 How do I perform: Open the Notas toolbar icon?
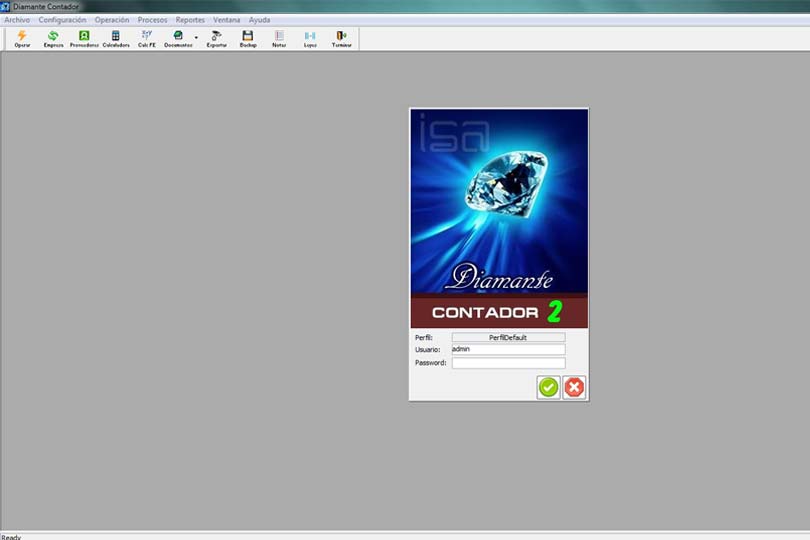pyautogui.click(x=279, y=39)
